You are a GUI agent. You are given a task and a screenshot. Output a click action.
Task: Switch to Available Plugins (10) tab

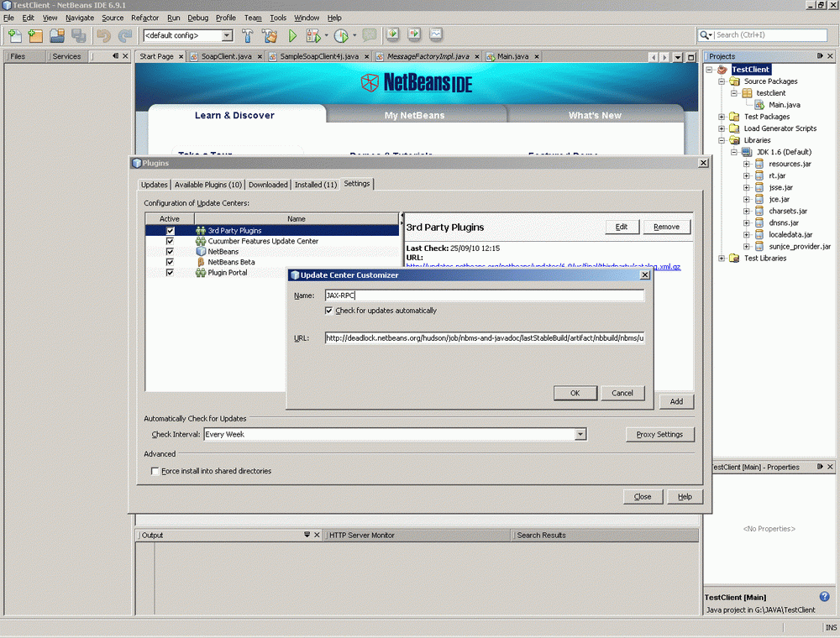coord(207,185)
